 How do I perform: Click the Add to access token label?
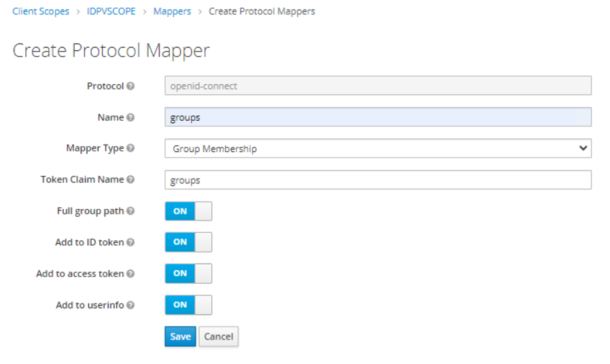[80, 274]
